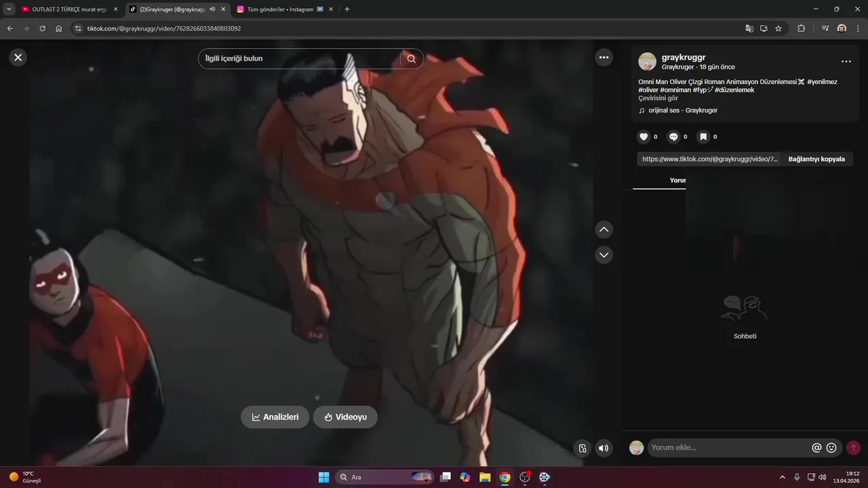Open the #düzenlemek hashtag
Screen dimensions: 868x488
pyautogui.click(x=734, y=90)
